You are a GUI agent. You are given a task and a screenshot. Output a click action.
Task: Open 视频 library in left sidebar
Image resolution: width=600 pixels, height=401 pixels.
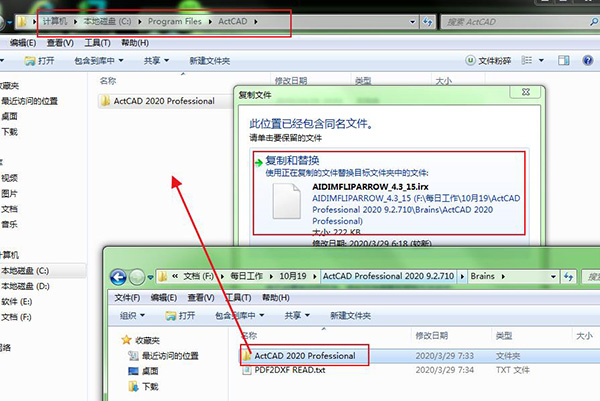[x=9, y=178]
